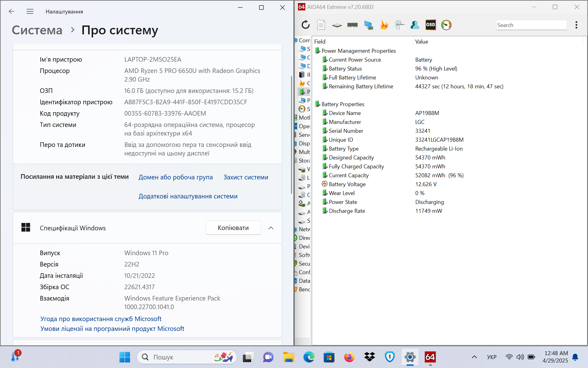Select the Storage tree item in AIDA64
Screen dimensions: 588x368
[x=303, y=160]
